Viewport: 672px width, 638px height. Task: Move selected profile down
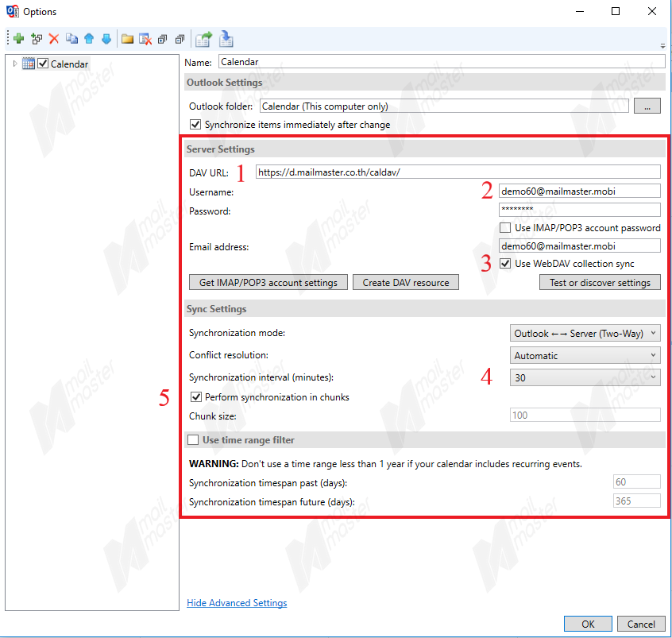tap(106, 39)
